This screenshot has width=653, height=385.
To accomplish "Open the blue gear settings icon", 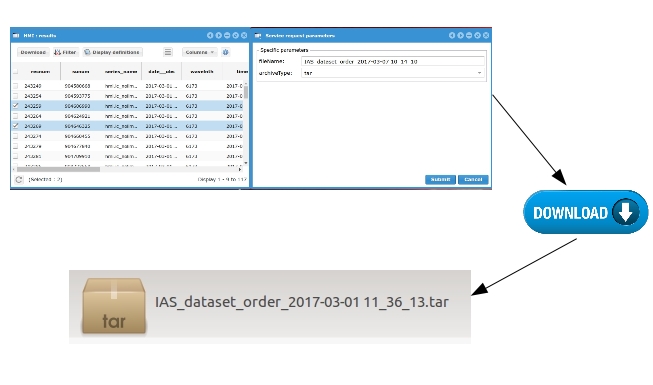I will (x=226, y=52).
